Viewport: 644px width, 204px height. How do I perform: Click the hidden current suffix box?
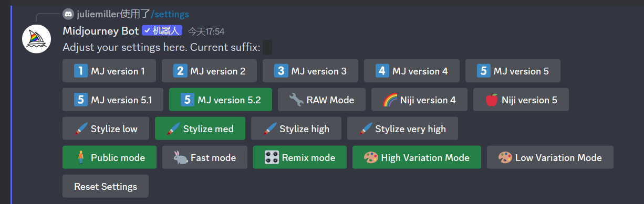[x=267, y=48]
